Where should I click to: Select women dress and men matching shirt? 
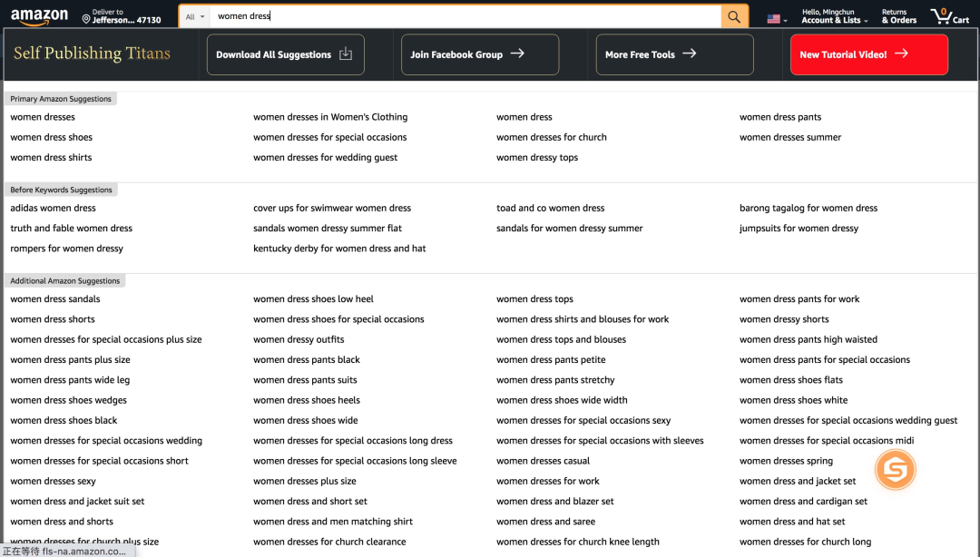click(332, 522)
